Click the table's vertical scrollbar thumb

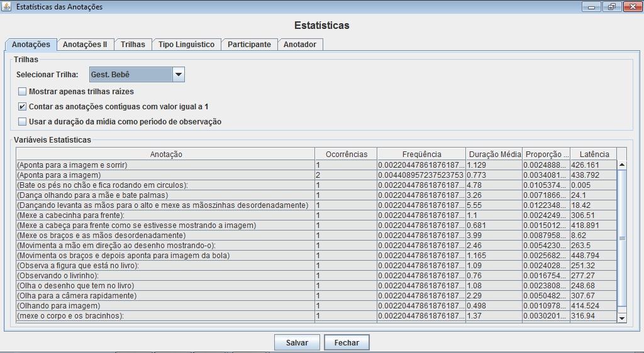click(622, 238)
